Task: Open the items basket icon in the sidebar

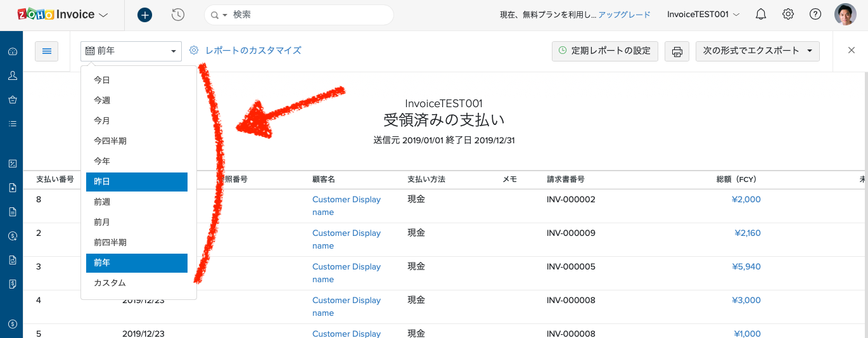Action: [12, 100]
